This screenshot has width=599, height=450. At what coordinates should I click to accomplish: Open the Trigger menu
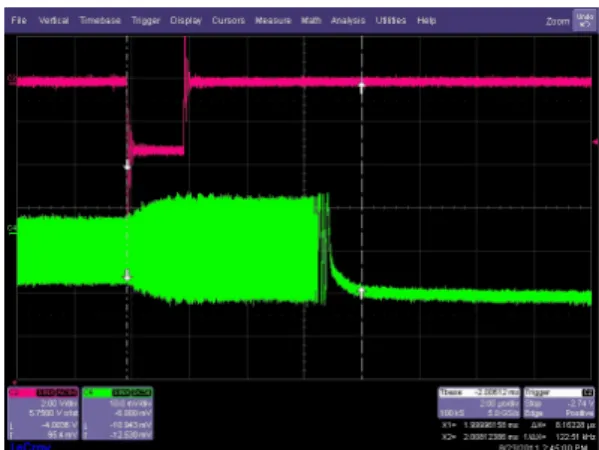click(x=146, y=20)
